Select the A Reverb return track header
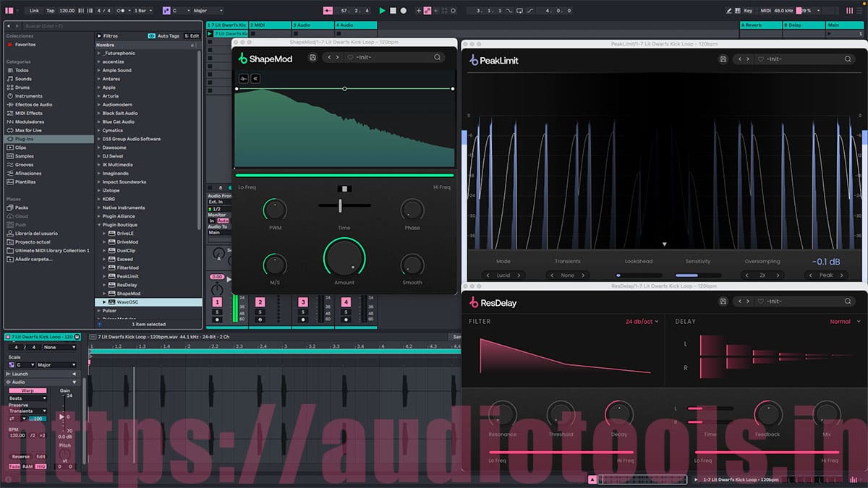 coord(760,25)
